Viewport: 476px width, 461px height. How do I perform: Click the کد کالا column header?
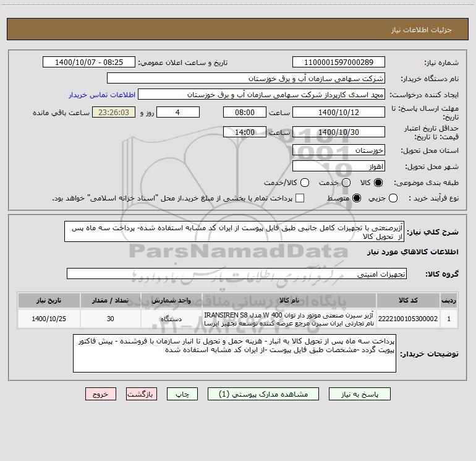[x=408, y=300]
